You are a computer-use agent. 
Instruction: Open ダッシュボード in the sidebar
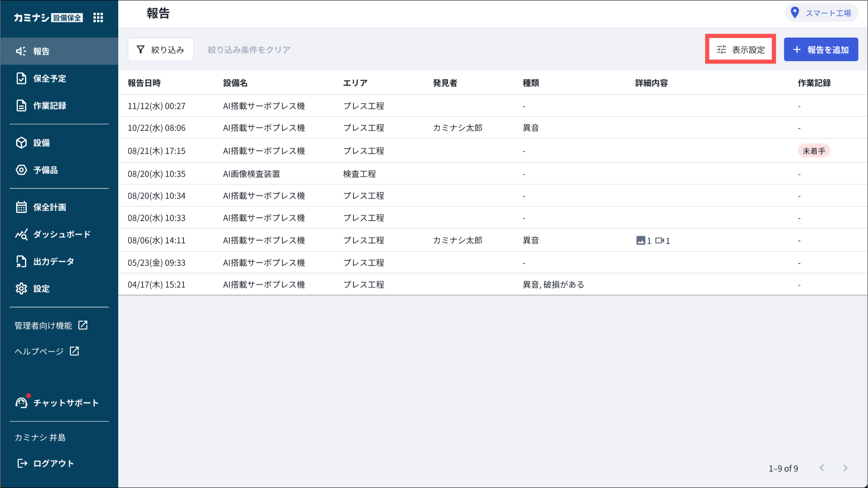(61, 234)
